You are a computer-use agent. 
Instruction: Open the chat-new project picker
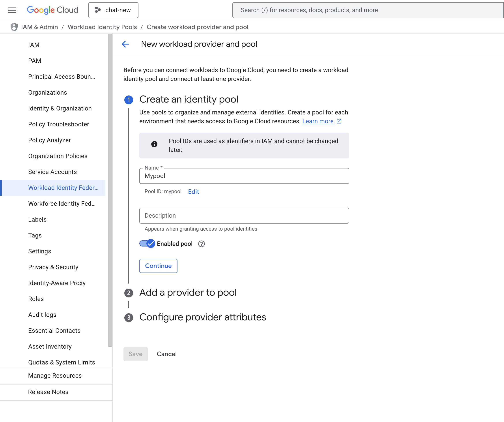[x=113, y=10]
